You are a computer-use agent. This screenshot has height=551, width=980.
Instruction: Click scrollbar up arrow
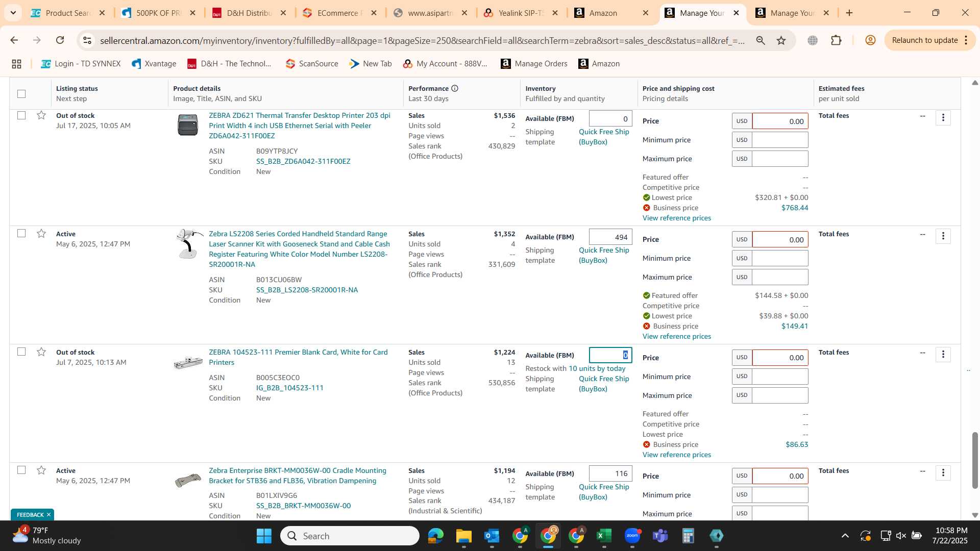click(x=975, y=82)
